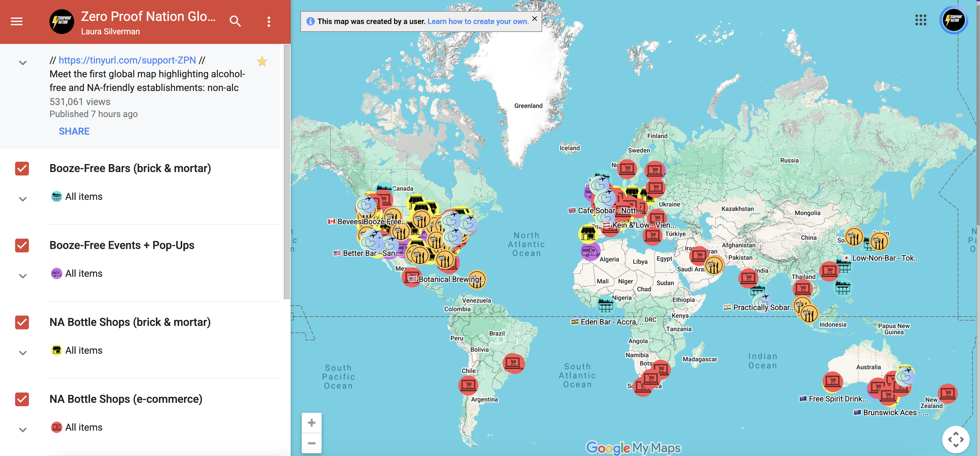Close the user-created map notification
Viewport: 980px width, 456px height.
click(x=534, y=18)
